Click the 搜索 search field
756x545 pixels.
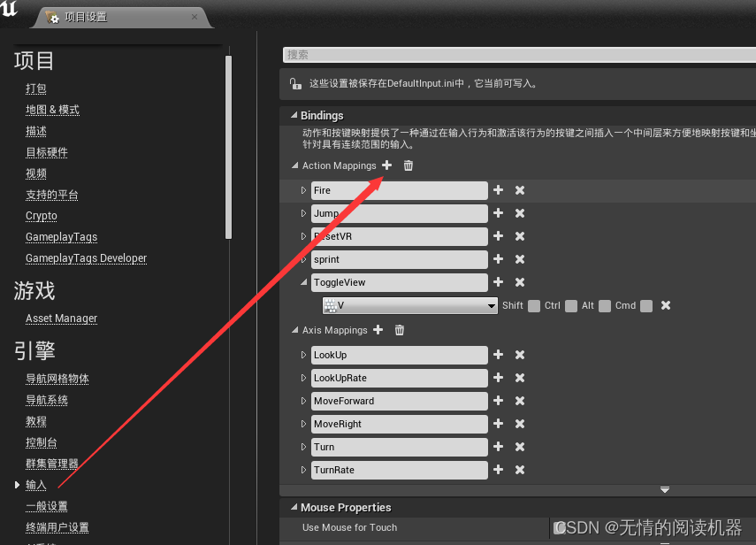coord(519,55)
